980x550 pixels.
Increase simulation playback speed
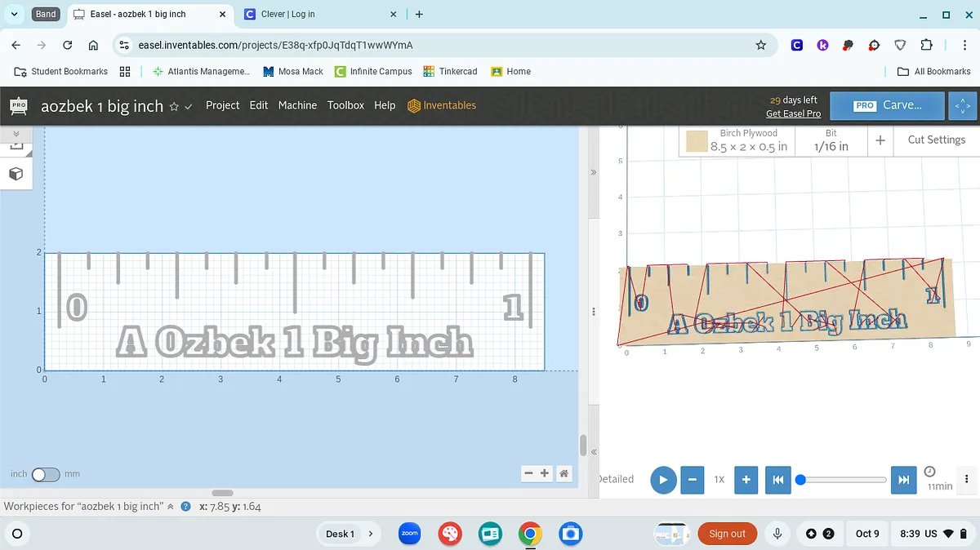746,480
